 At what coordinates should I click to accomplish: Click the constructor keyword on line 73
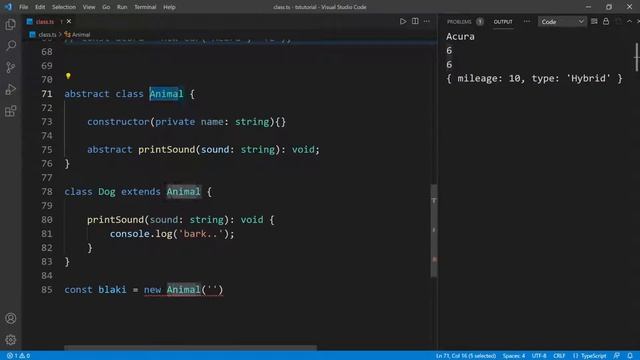click(118, 122)
